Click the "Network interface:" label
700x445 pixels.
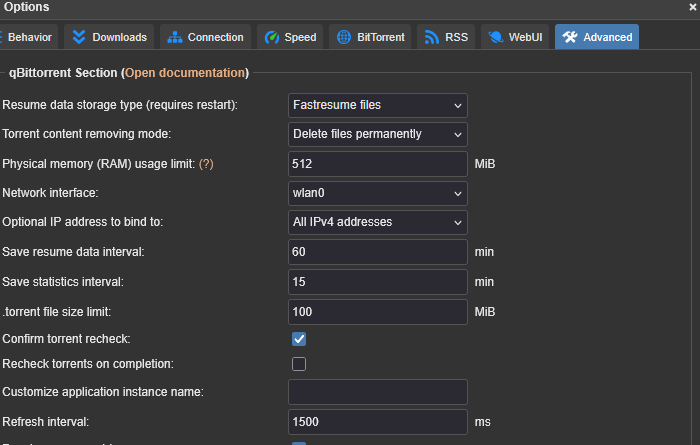pos(50,193)
